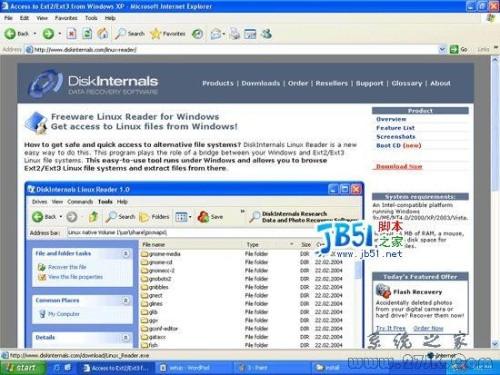Open the Downloads navigation link
The width and height of the screenshot is (500, 375).
click(261, 83)
